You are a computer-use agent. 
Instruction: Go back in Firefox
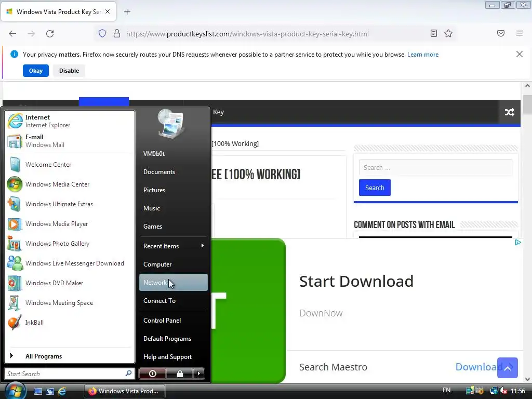[x=12, y=34]
